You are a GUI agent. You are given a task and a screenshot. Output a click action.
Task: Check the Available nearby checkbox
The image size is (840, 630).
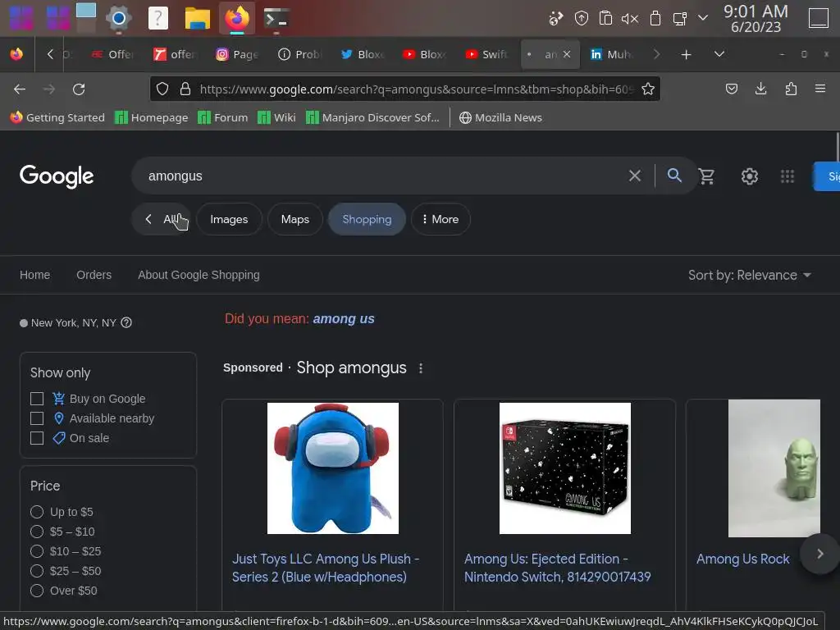(37, 418)
